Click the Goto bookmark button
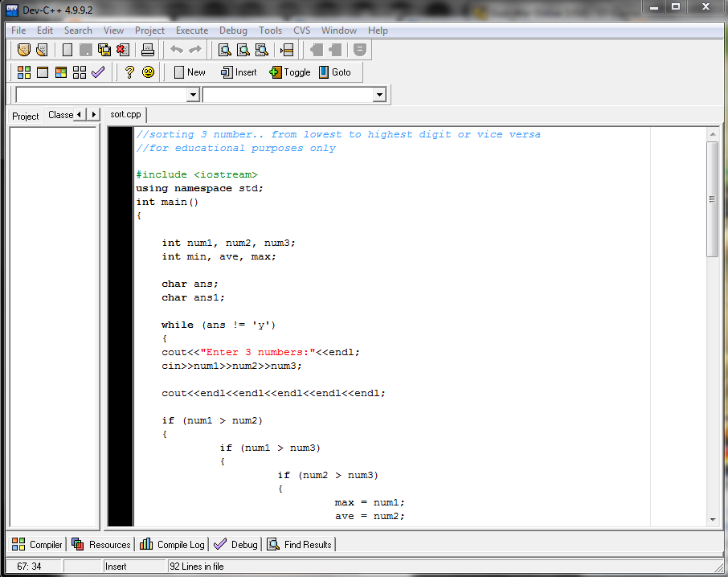The image size is (728, 577). (x=335, y=72)
